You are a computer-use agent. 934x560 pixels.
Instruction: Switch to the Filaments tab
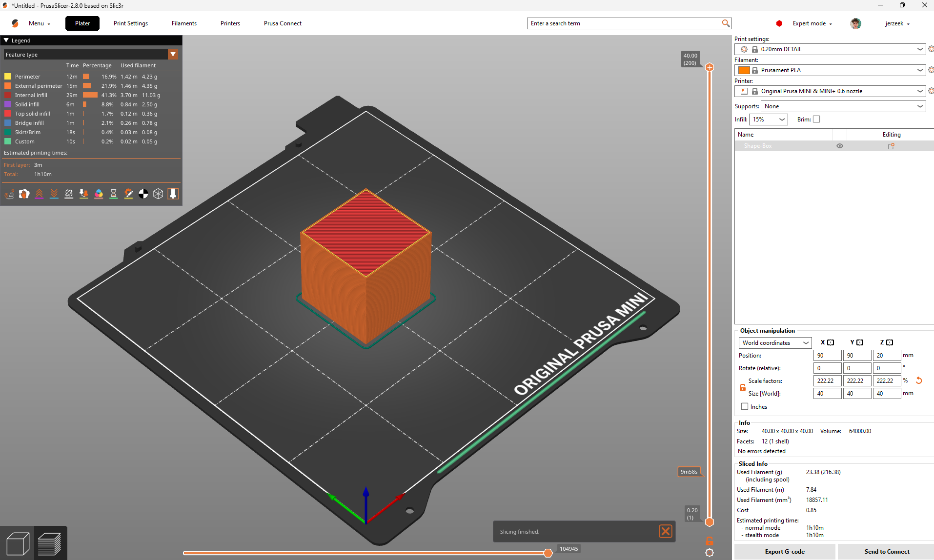[184, 23]
